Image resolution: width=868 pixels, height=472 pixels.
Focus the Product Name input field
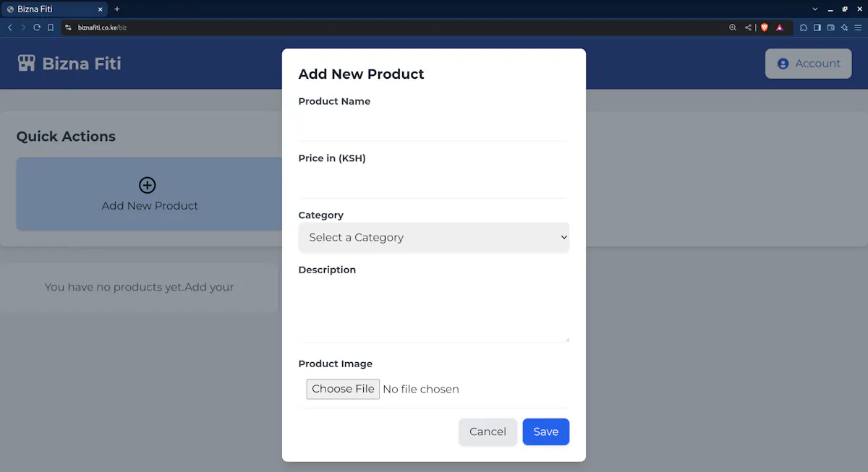coord(434,126)
